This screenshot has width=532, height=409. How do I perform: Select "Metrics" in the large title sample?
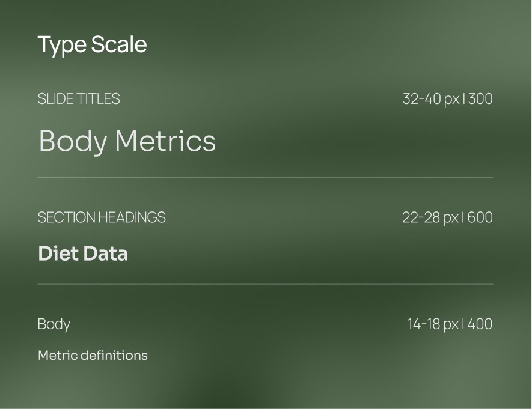(165, 141)
